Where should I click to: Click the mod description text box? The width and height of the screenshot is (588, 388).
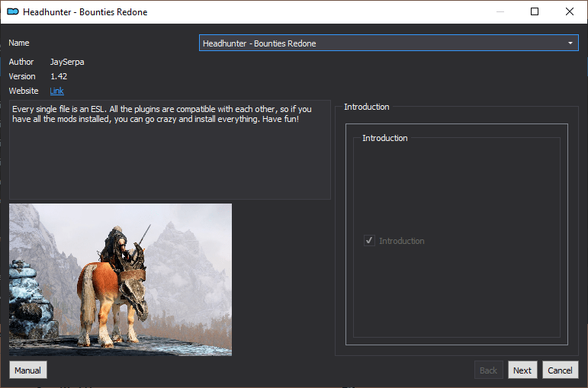click(170, 149)
